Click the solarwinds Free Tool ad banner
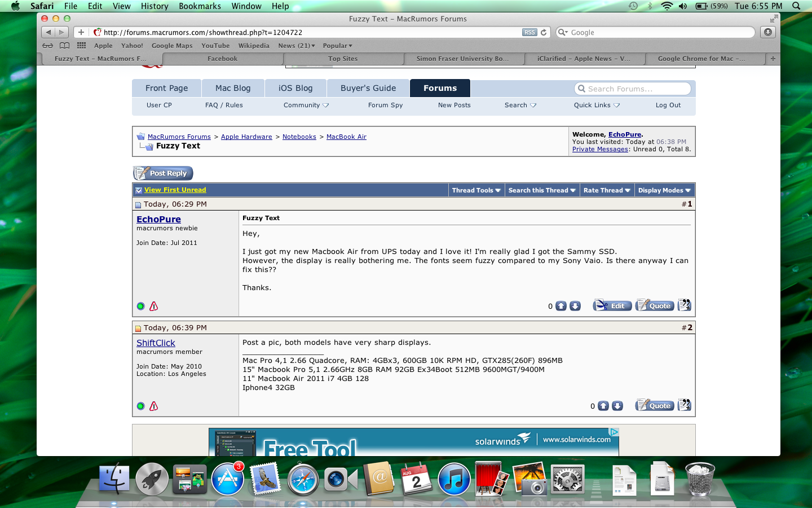The height and width of the screenshot is (508, 812). (413, 442)
